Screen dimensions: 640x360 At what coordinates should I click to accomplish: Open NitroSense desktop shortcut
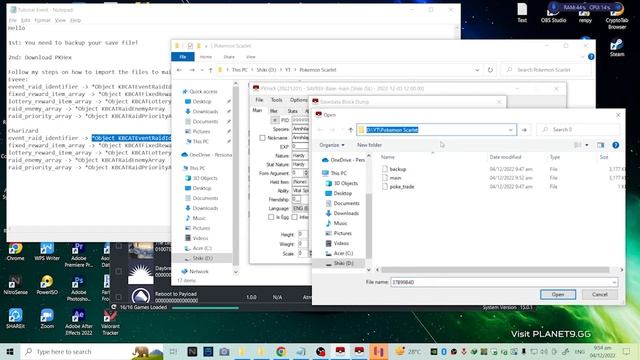point(15,285)
